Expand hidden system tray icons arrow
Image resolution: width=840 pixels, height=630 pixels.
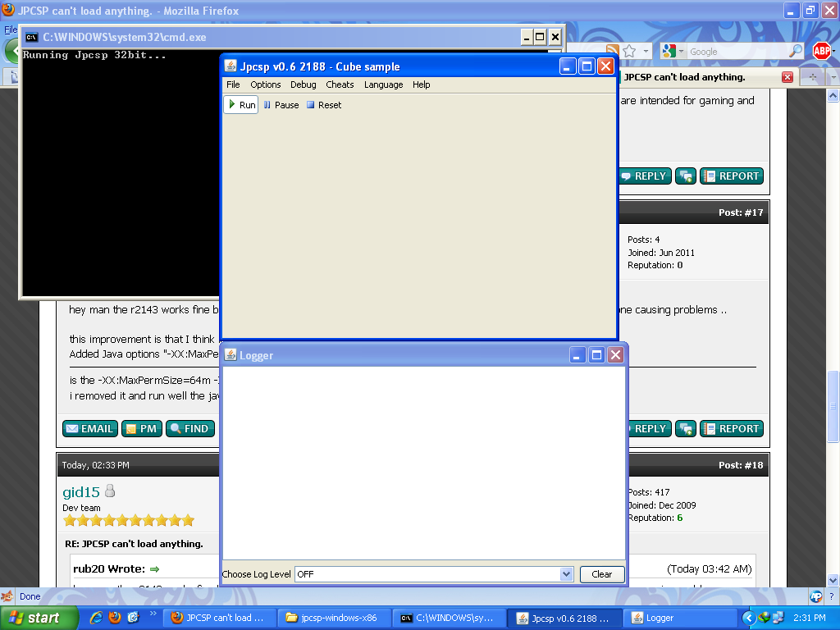(x=748, y=618)
